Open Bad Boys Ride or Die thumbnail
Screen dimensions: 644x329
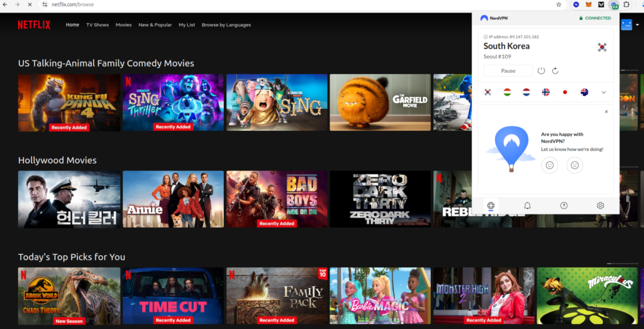coord(277,199)
